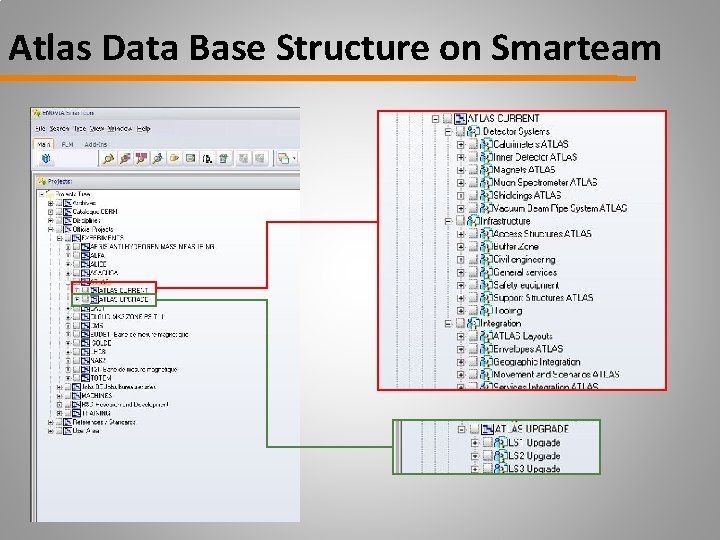Click the project icon beside EXPERIMENTS

pos(76,238)
